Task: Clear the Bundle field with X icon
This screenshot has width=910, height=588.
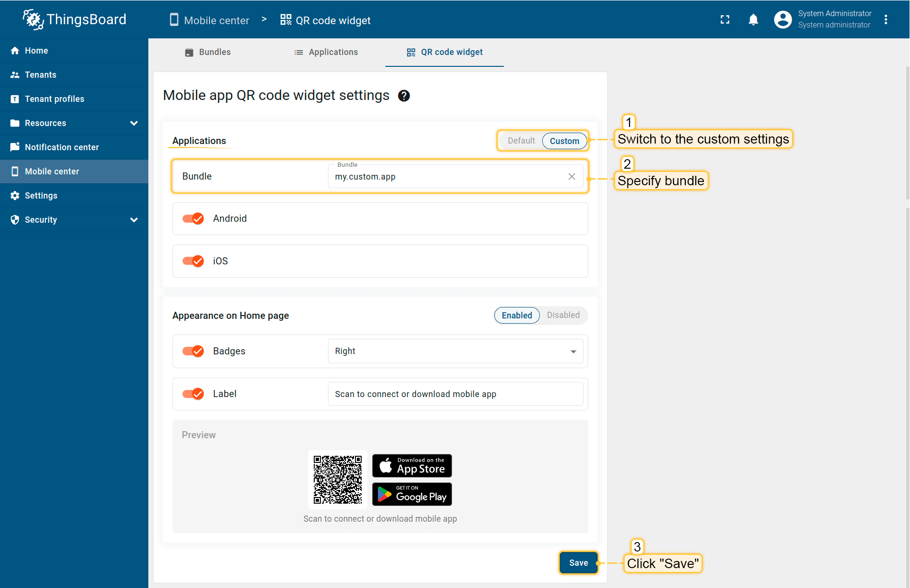Action: point(572,176)
